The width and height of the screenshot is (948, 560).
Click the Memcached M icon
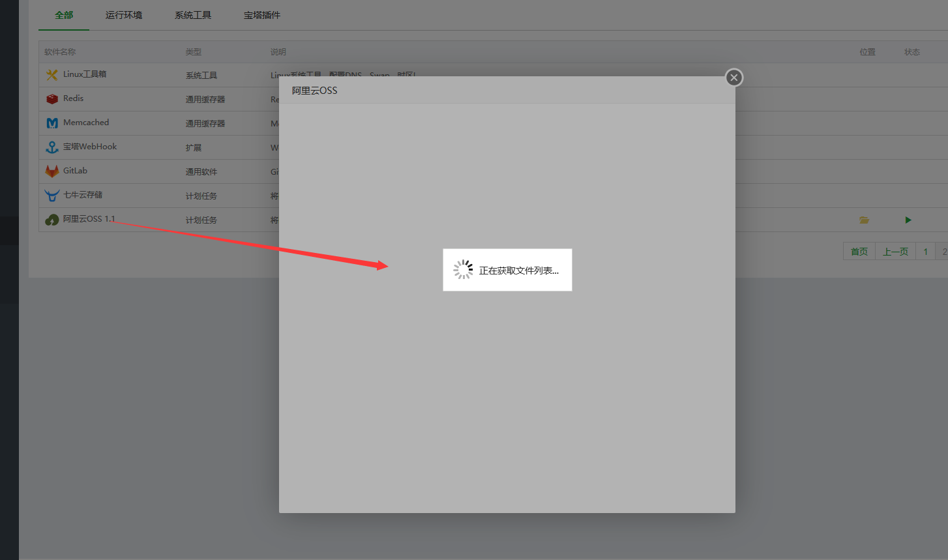(52, 123)
